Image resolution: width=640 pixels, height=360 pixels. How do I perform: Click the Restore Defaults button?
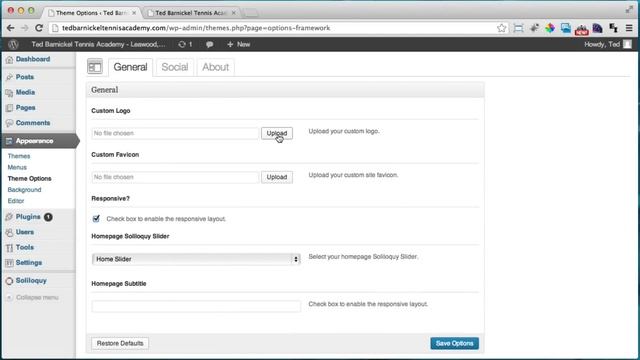[x=120, y=343]
